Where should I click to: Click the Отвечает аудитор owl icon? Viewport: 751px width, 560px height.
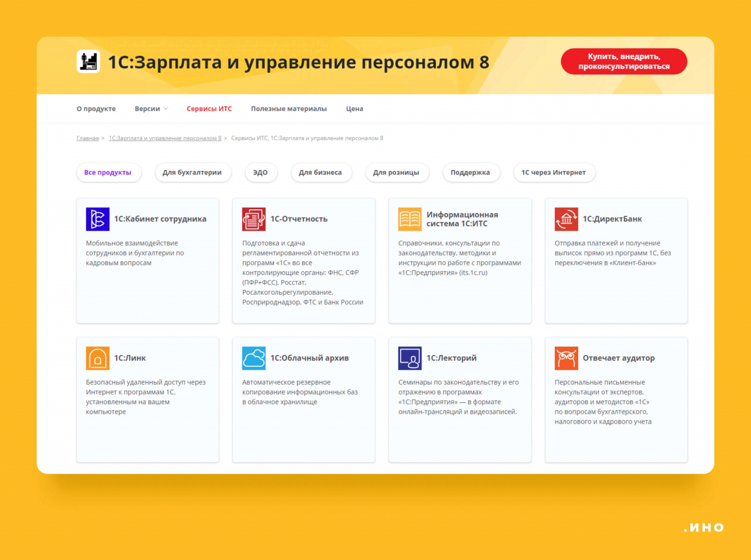tap(567, 358)
